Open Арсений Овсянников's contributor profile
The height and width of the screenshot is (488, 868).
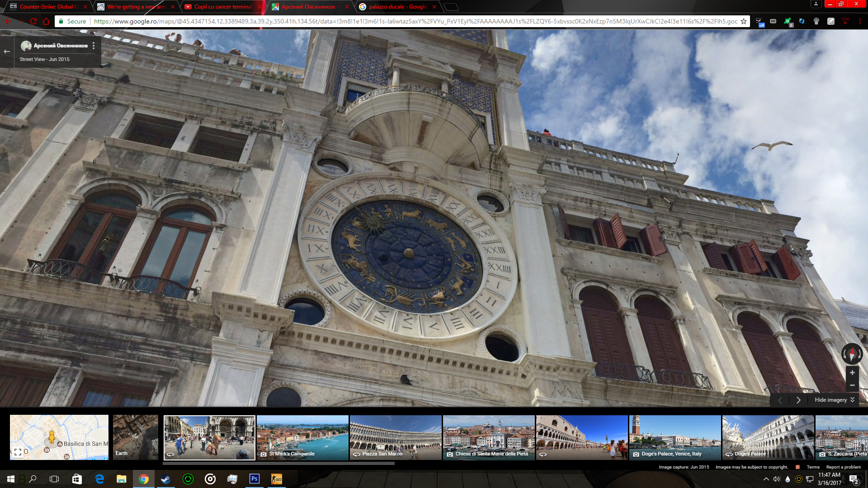click(x=61, y=46)
